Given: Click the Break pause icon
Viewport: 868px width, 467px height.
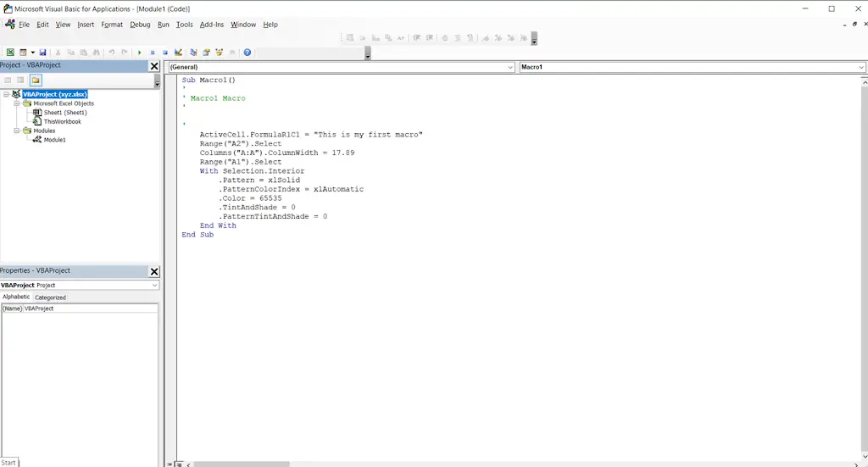Looking at the screenshot, I should pos(153,53).
